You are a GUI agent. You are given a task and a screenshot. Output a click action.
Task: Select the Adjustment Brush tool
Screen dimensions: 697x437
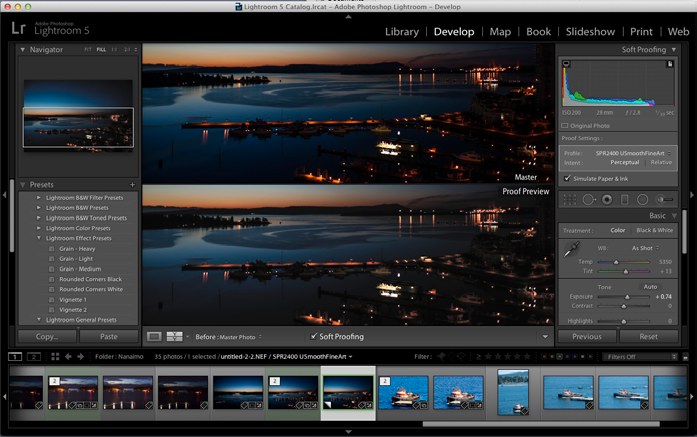click(665, 200)
